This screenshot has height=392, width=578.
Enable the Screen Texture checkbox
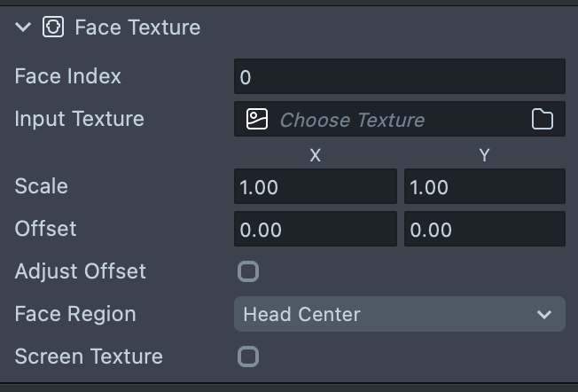[248, 357]
